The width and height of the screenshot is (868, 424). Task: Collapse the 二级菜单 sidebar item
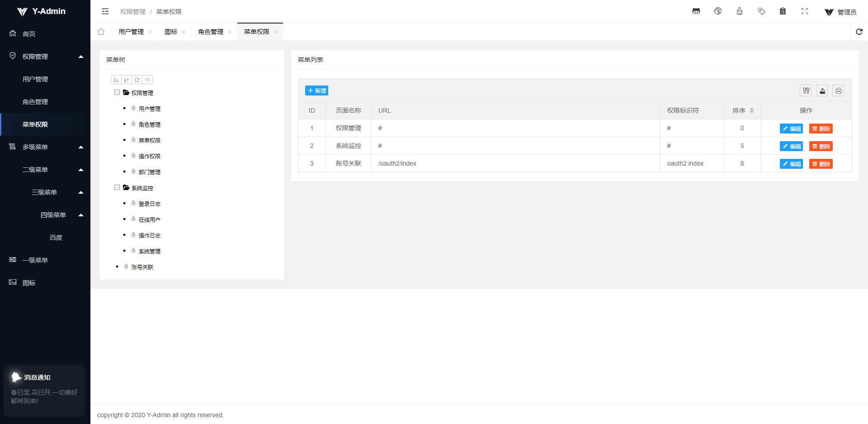(x=81, y=170)
